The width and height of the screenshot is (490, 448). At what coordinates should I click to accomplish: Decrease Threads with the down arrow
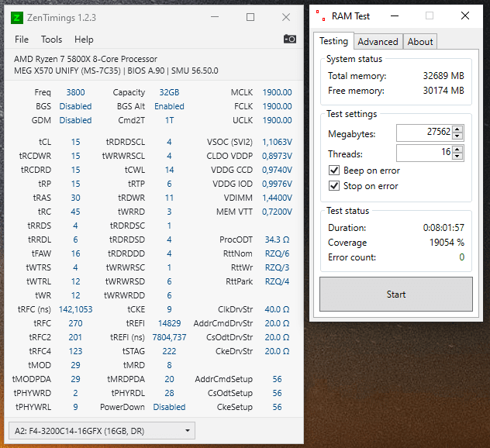(x=457, y=157)
